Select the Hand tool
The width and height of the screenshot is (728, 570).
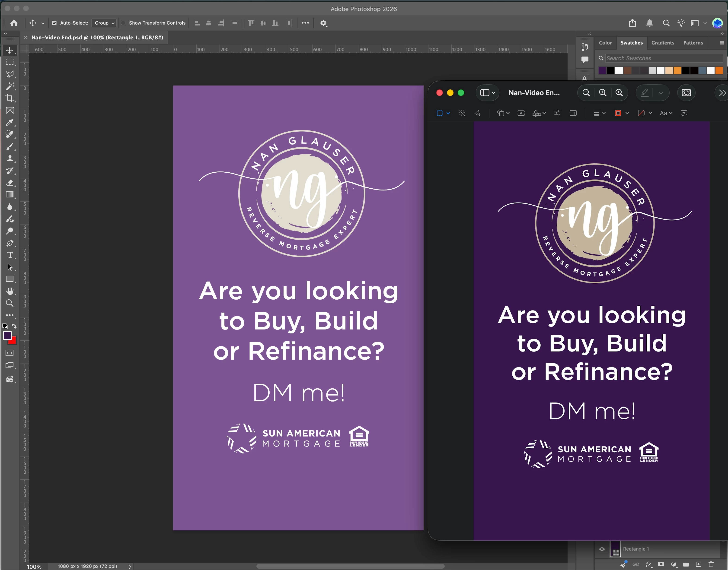point(10,291)
